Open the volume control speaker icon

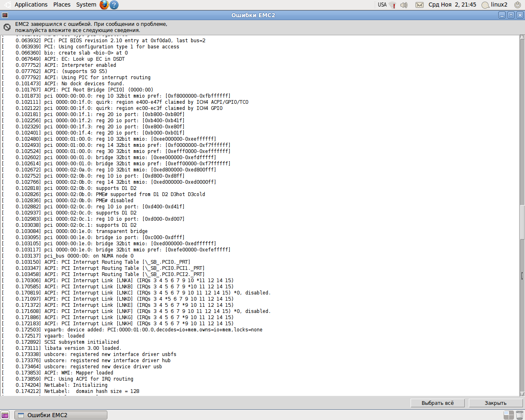click(x=404, y=5)
